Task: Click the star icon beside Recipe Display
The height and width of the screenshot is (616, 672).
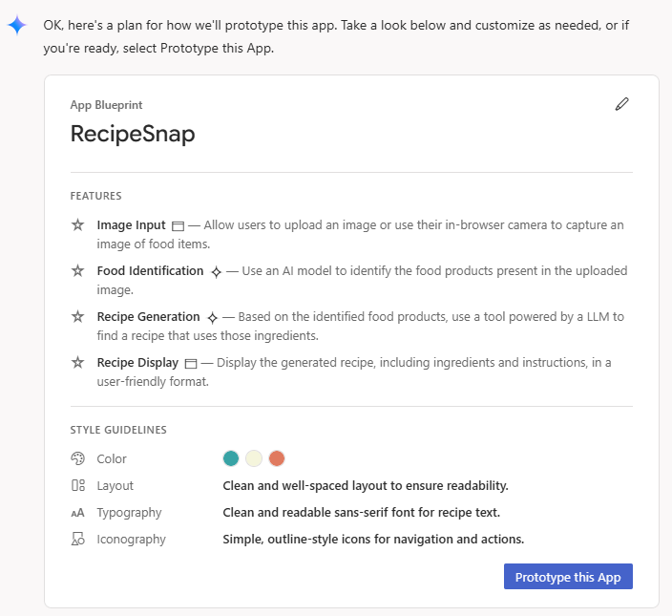Action: point(78,363)
